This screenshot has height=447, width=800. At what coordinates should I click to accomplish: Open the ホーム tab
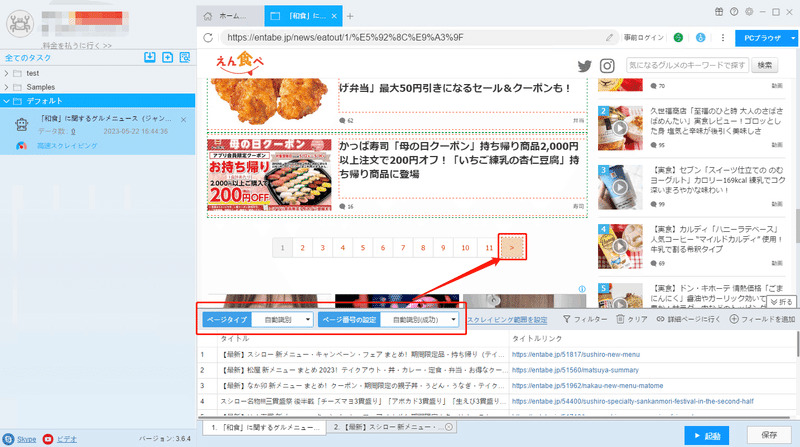click(231, 16)
